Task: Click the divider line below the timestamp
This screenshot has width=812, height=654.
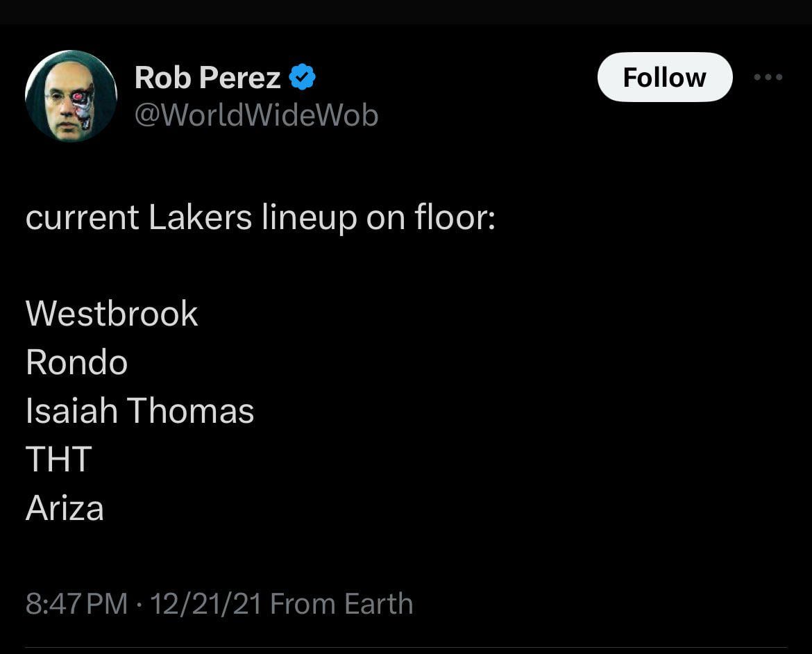Action: tap(406, 648)
